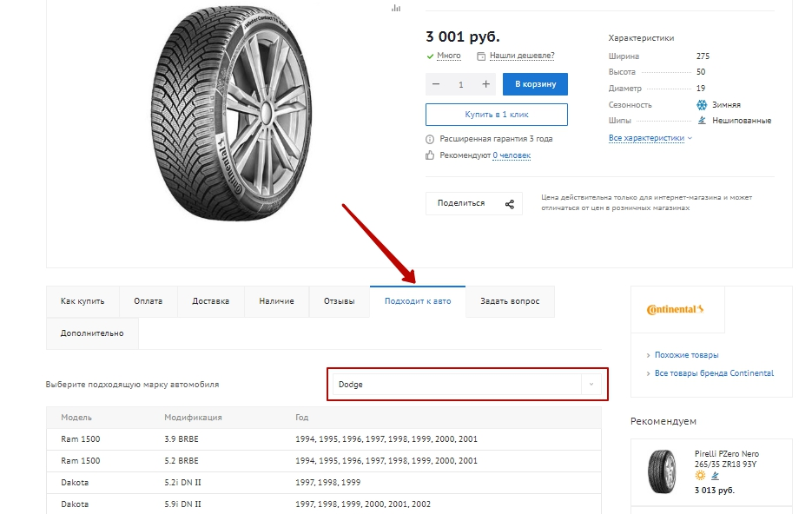Click the chevron arrow of the Dodge dropdown

tap(591, 385)
